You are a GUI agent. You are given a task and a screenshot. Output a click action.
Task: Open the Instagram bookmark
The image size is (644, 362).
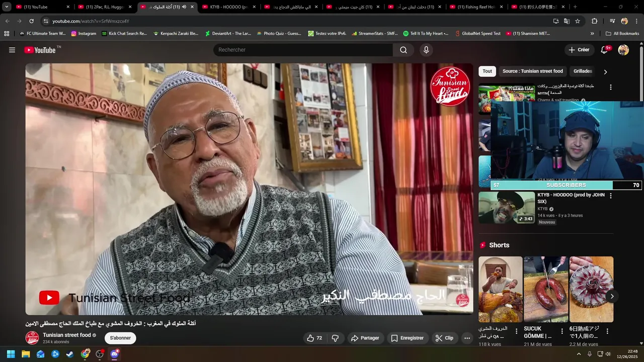click(x=84, y=34)
